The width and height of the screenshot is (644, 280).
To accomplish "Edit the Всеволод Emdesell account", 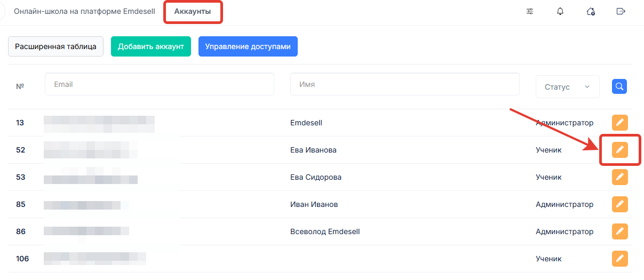I will pos(619,231).
